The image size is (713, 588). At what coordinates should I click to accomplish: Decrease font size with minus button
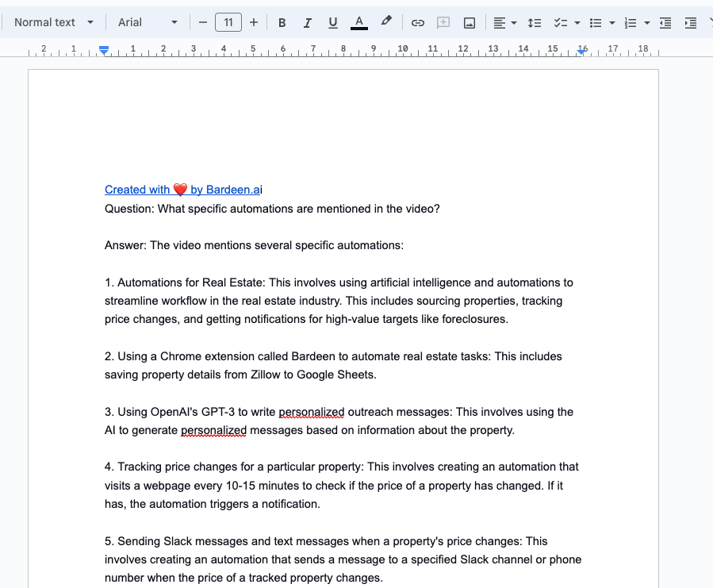coord(203,22)
